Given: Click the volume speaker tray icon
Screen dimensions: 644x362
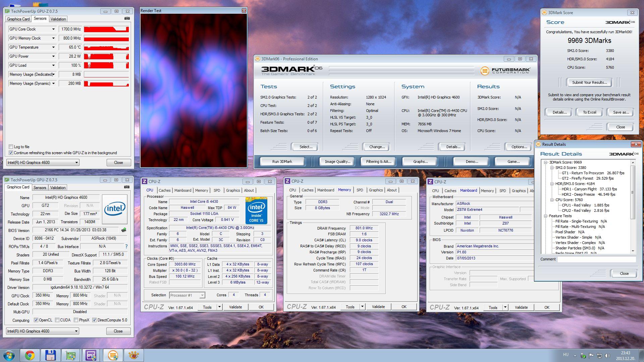Looking at the screenshot, I should [x=607, y=356].
